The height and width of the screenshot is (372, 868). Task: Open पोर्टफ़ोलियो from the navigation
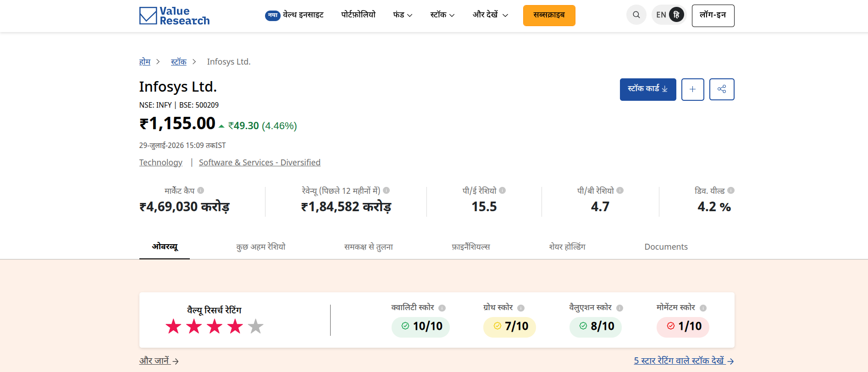pos(359,15)
